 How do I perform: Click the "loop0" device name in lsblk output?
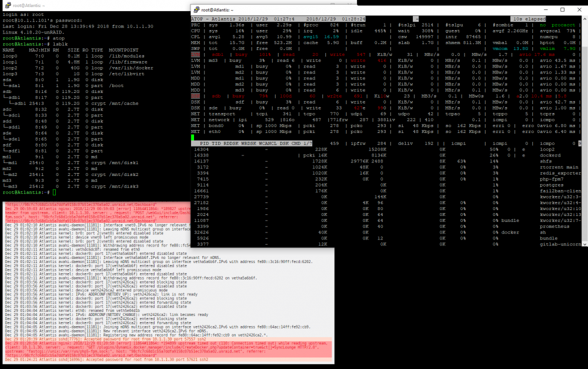10,56
